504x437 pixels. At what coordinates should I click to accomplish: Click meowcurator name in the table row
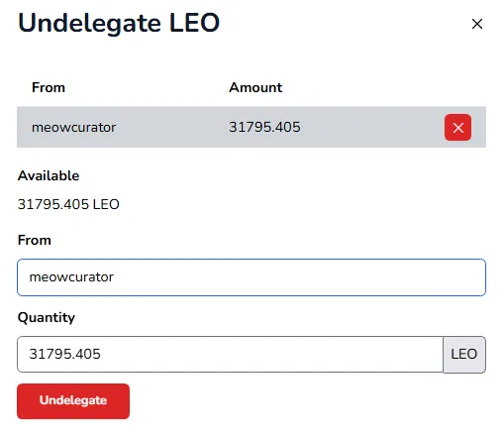pos(74,128)
